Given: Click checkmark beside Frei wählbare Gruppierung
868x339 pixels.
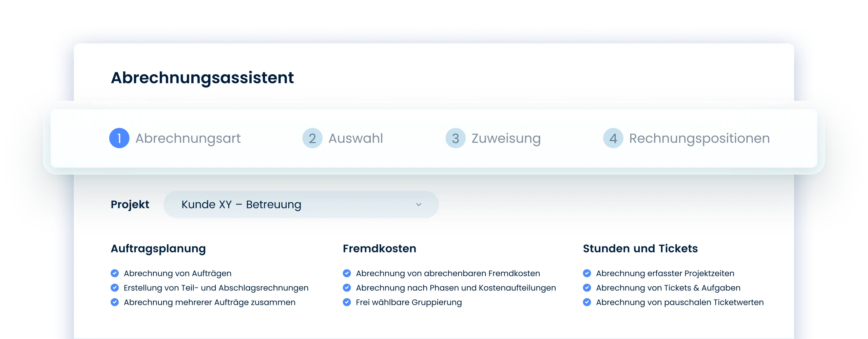Looking at the screenshot, I should tap(347, 302).
